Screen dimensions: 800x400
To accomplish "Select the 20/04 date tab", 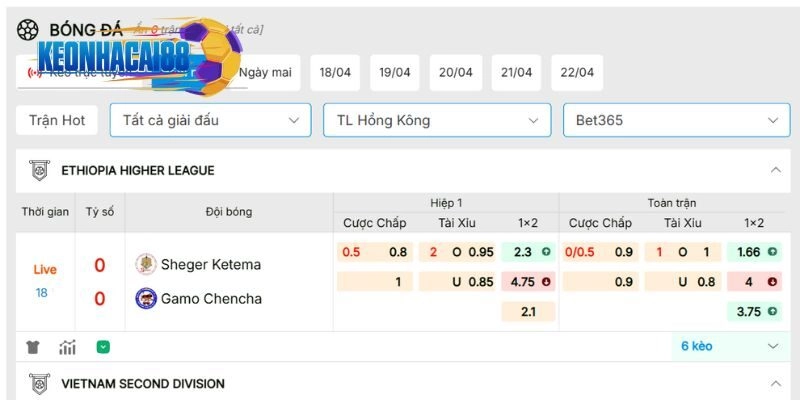I will point(455,72).
